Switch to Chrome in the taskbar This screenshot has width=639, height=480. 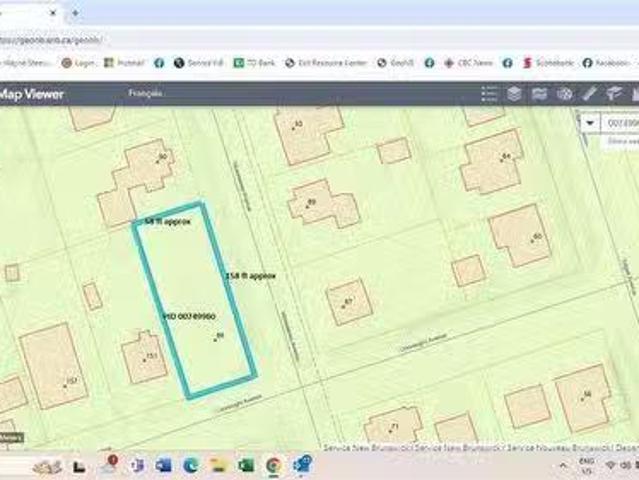click(x=273, y=465)
